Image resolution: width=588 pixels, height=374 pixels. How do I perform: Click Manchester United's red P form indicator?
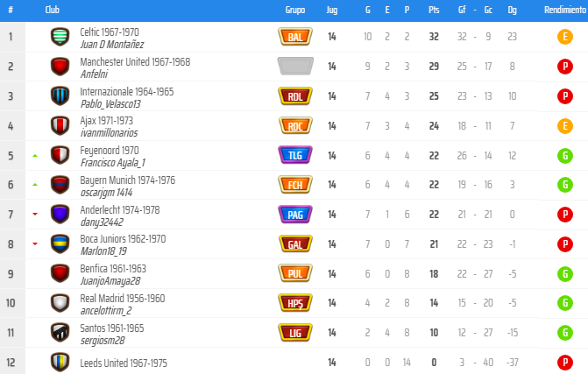click(x=564, y=67)
